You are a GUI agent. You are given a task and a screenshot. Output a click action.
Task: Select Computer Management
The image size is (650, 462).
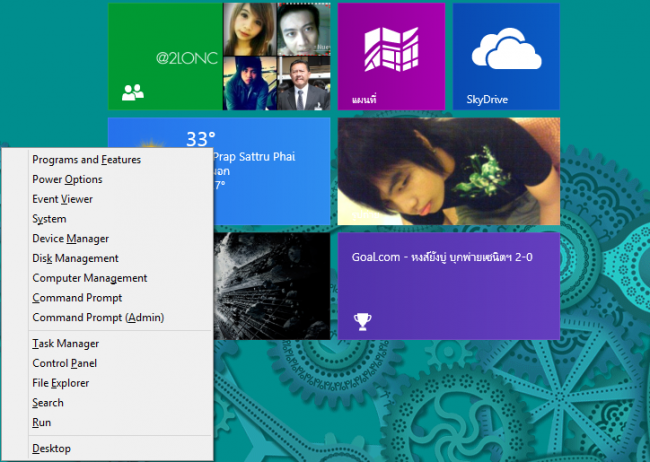click(89, 278)
